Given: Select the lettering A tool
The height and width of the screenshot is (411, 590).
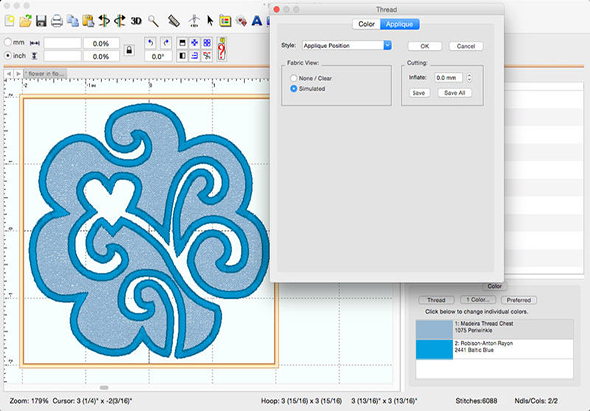Looking at the screenshot, I should pyautogui.click(x=257, y=21).
